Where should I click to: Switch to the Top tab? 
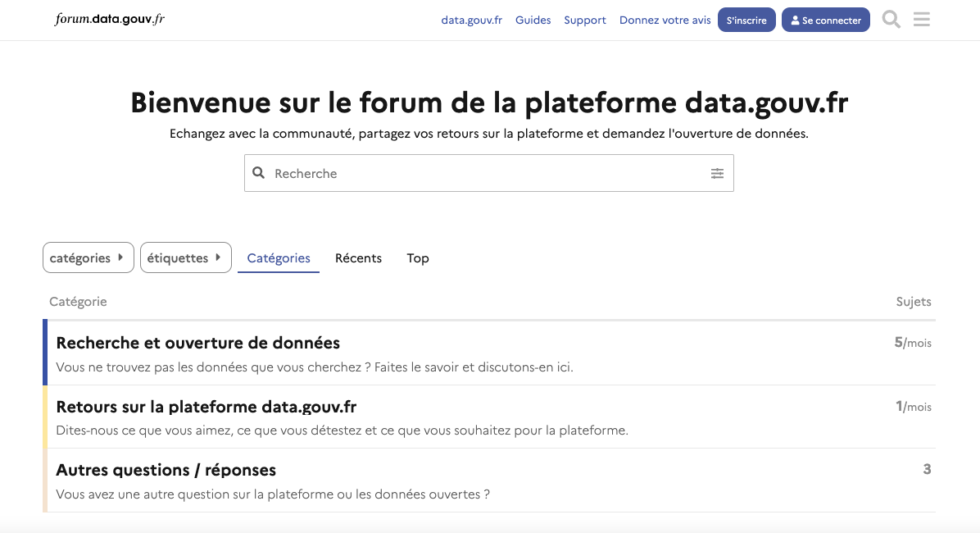pos(418,258)
